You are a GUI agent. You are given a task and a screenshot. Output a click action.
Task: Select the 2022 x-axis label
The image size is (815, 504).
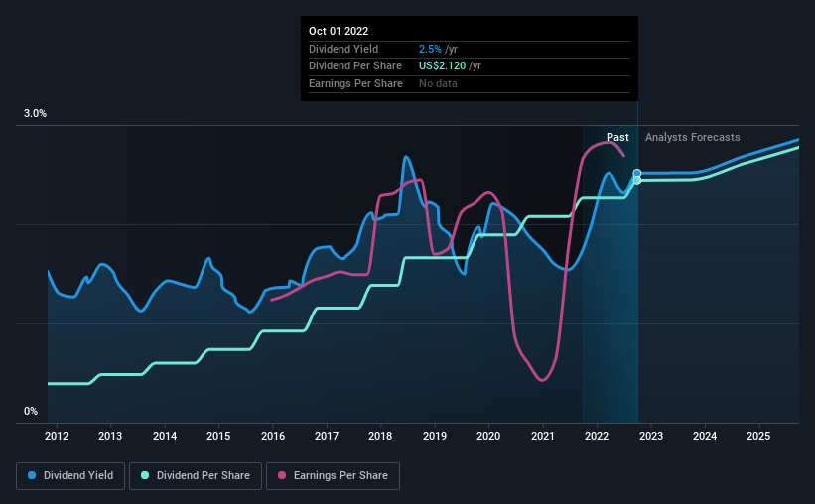click(x=597, y=436)
